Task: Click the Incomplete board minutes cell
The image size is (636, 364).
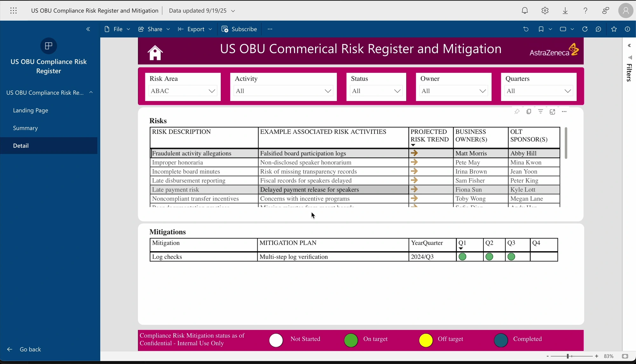Action: pos(204,172)
